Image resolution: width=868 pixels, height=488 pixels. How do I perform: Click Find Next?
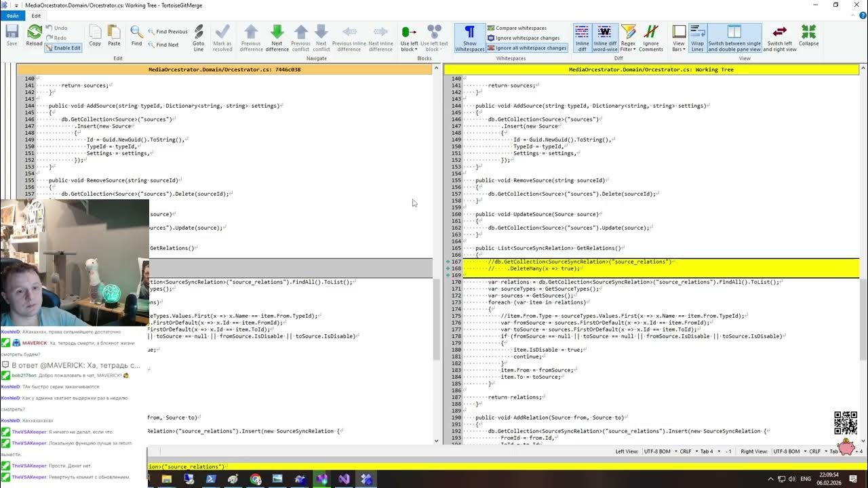pyautogui.click(x=163, y=45)
